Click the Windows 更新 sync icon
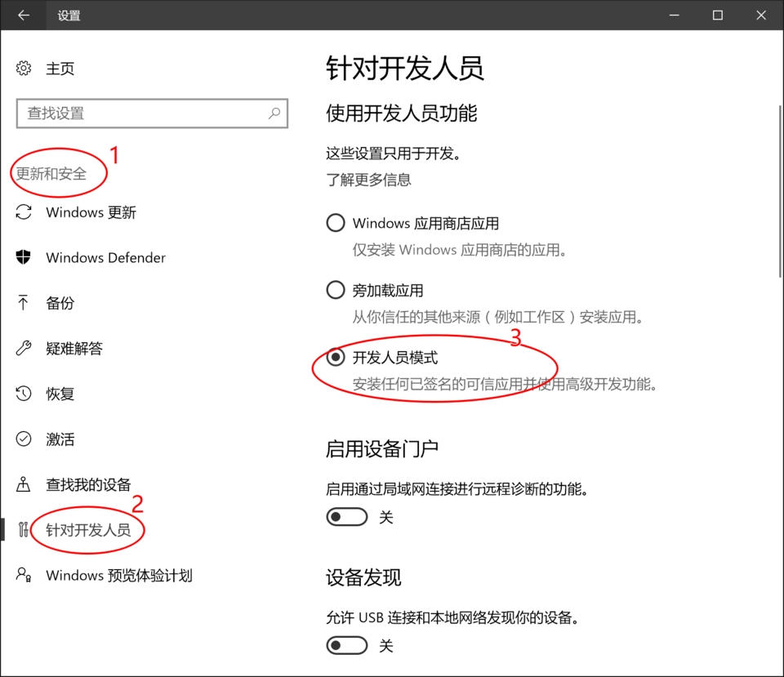 pyautogui.click(x=24, y=212)
